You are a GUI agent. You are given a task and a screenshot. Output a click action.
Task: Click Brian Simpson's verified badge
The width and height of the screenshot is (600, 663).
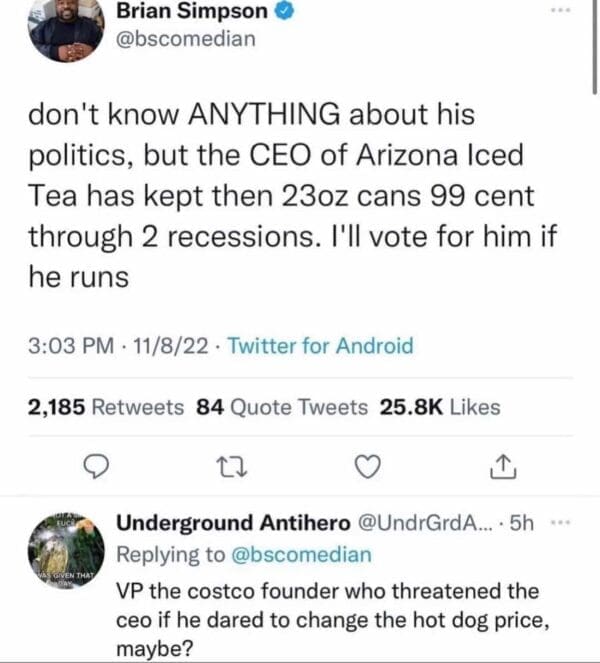(284, 12)
